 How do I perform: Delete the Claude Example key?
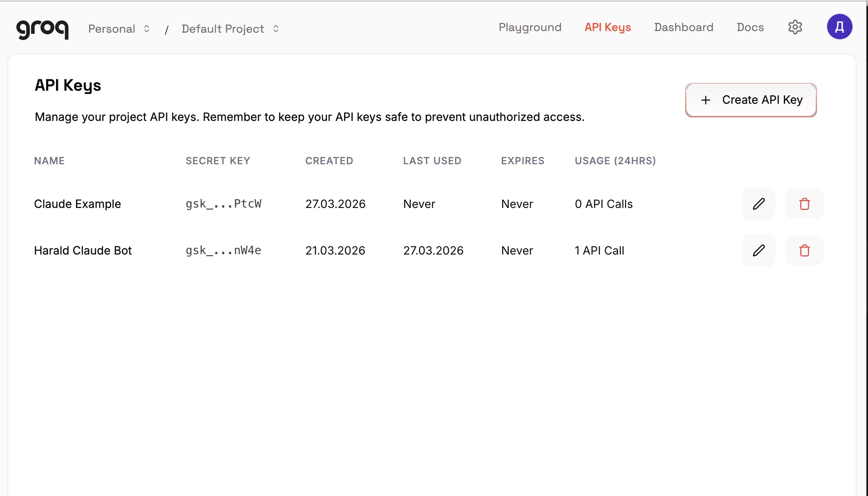click(804, 204)
